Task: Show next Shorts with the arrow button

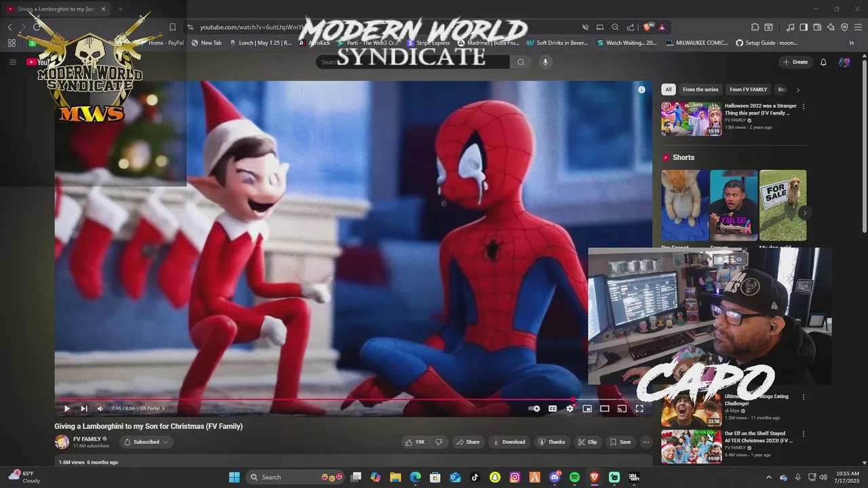Action: pyautogui.click(x=804, y=213)
